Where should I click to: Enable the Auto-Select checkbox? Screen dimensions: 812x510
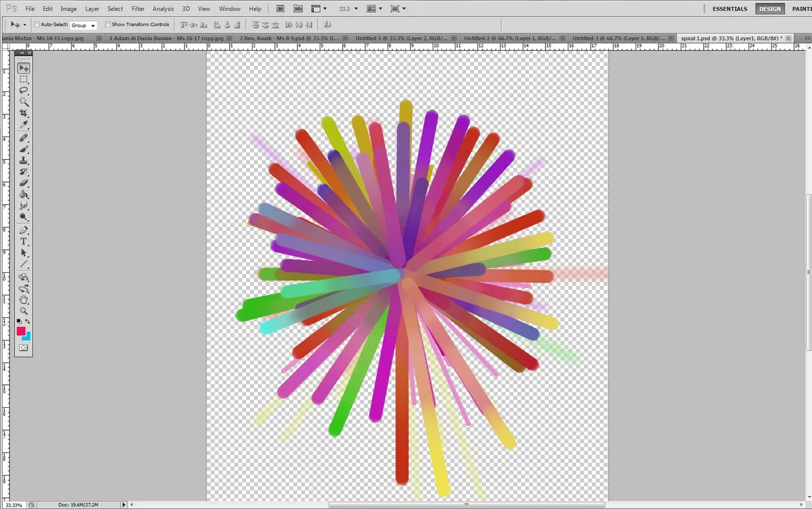[36, 25]
